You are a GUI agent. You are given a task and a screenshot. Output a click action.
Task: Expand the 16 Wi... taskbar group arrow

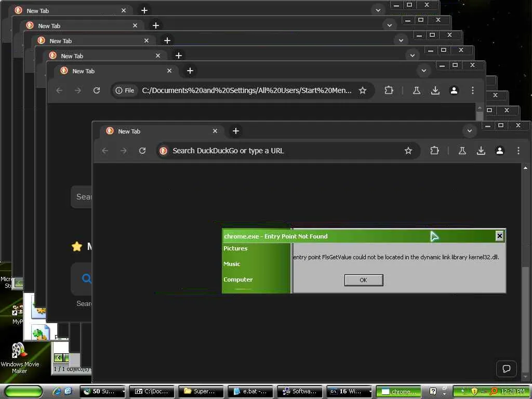pyautogui.click(x=370, y=392)
